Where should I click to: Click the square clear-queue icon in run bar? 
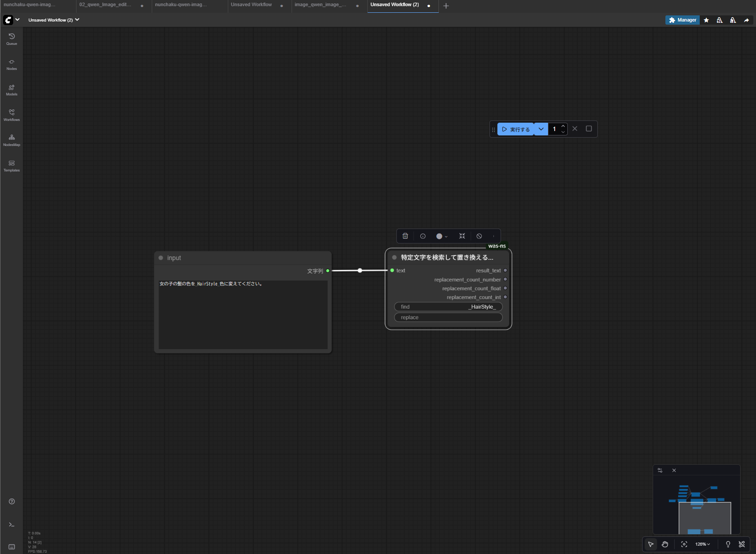point(589,129)
